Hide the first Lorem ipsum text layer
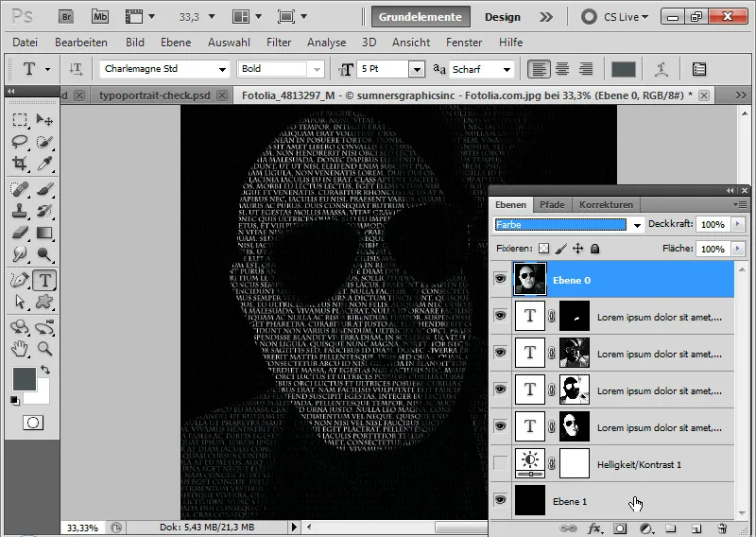 point(501,316)
